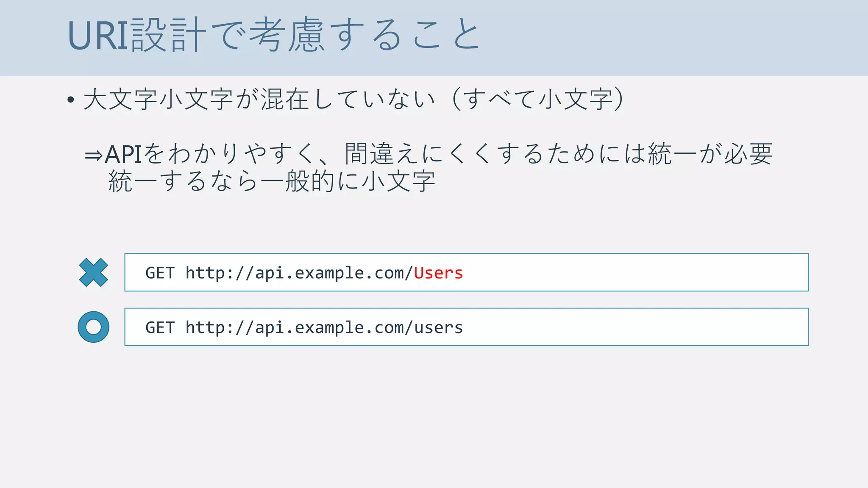868x488 pixels.
Task: Click "http://api.example.com/" in the second box
Action: (299, 327)
